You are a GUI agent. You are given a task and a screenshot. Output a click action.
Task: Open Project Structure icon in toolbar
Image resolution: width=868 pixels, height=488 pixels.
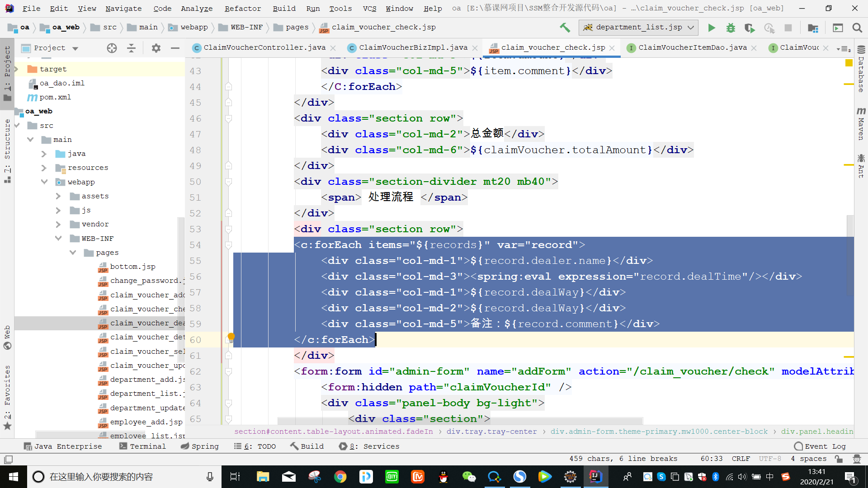813,28
